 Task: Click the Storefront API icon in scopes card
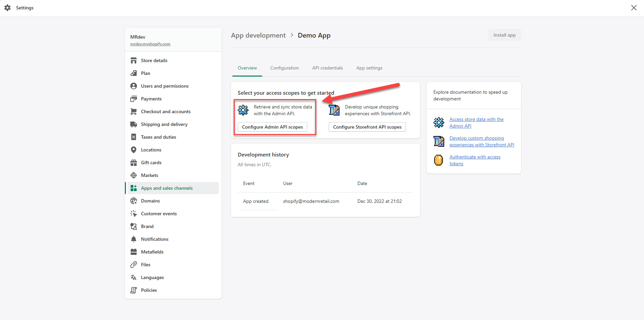click(x=334, y=110)
